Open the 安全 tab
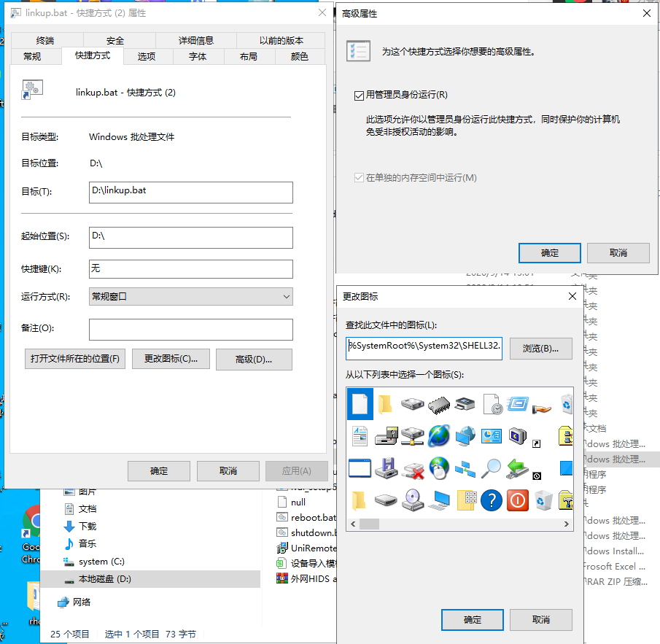Image resolution: width=660 pixels, height=644 pixels. [x=115, y=40]
